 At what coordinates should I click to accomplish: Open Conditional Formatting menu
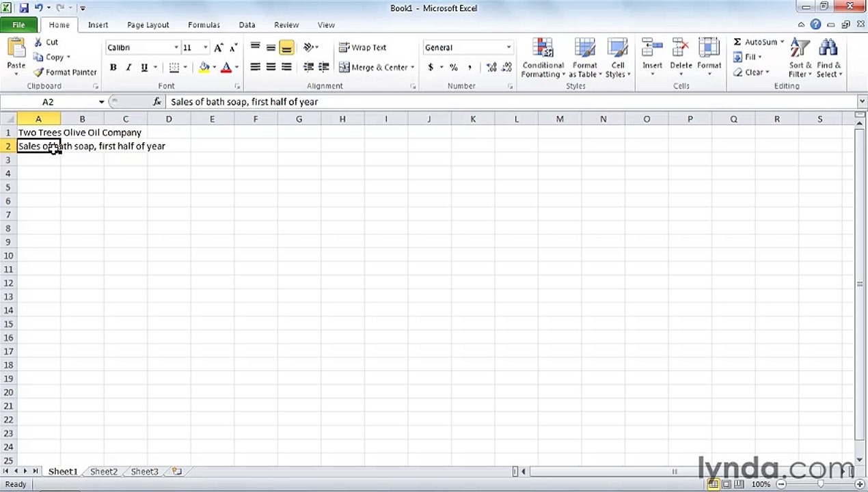coord(543,59)
